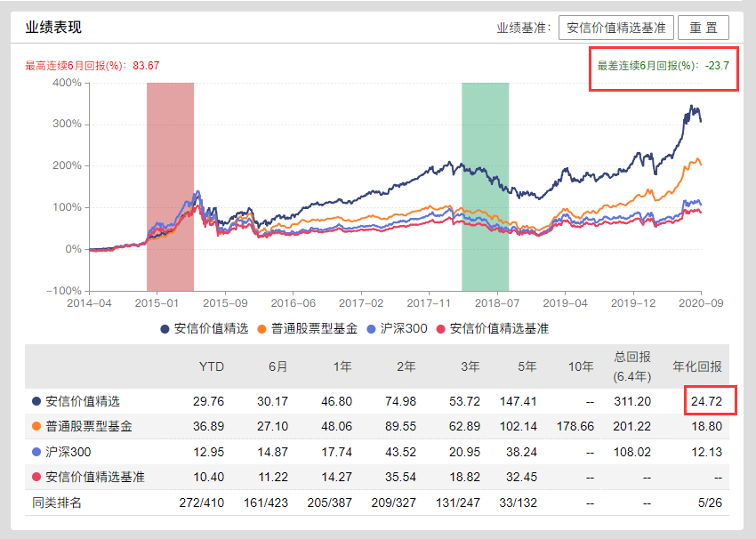Click the 最高连续6月回报(%): 83.67 label
The height and width of the screenshot is (539, 756).
[92, 66]
